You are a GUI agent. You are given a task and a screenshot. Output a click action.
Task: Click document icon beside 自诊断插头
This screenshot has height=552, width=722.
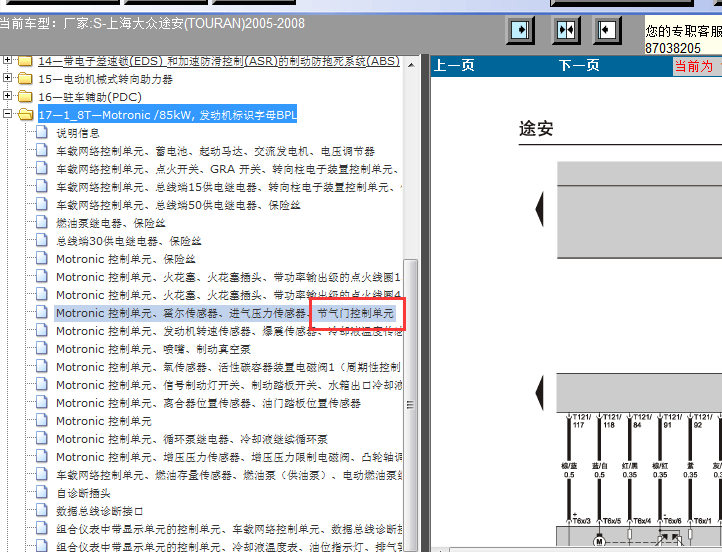pyautogui.click(x=41, y=492)
